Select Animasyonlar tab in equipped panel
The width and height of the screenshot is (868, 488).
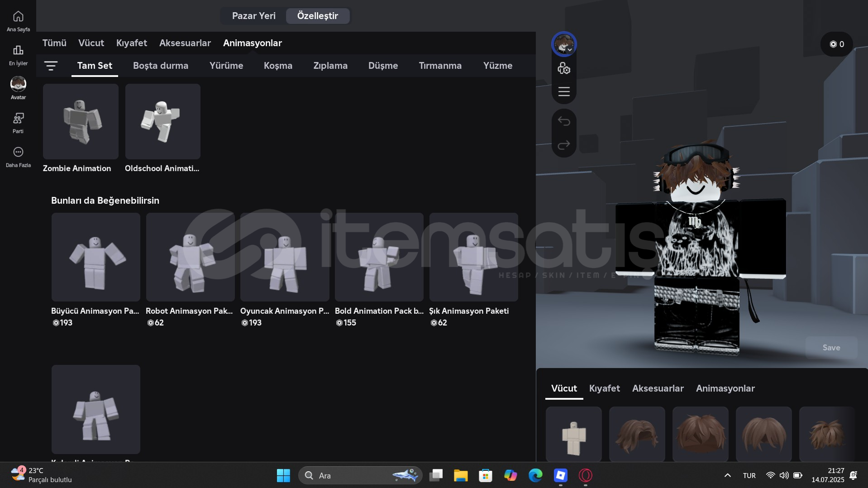point(725,388)
